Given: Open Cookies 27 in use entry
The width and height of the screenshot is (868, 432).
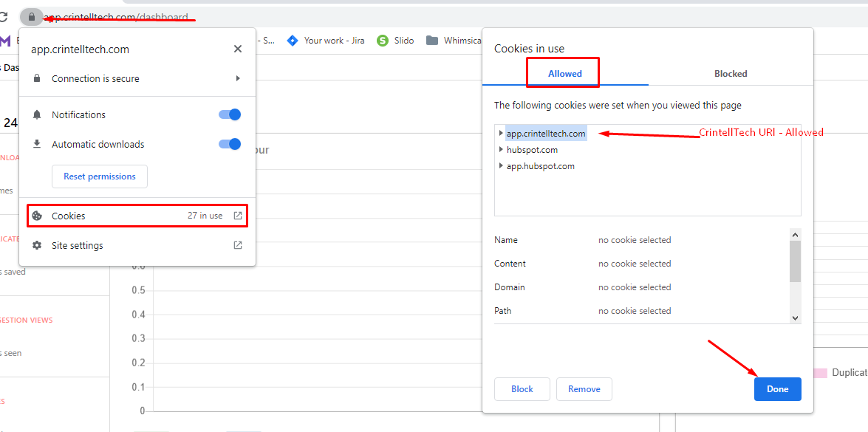Looking at the screenshot, I should (137, 216).
